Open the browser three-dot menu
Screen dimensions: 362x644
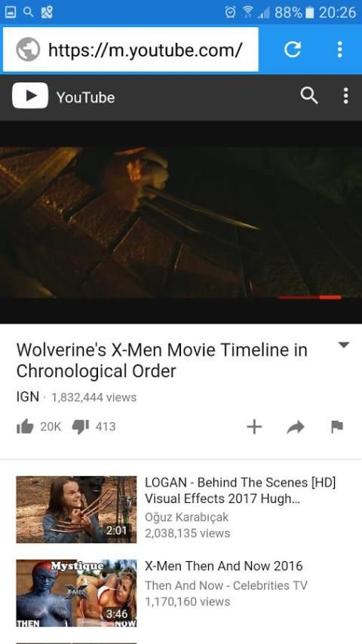pyautogui.click(x=339, y=49)
